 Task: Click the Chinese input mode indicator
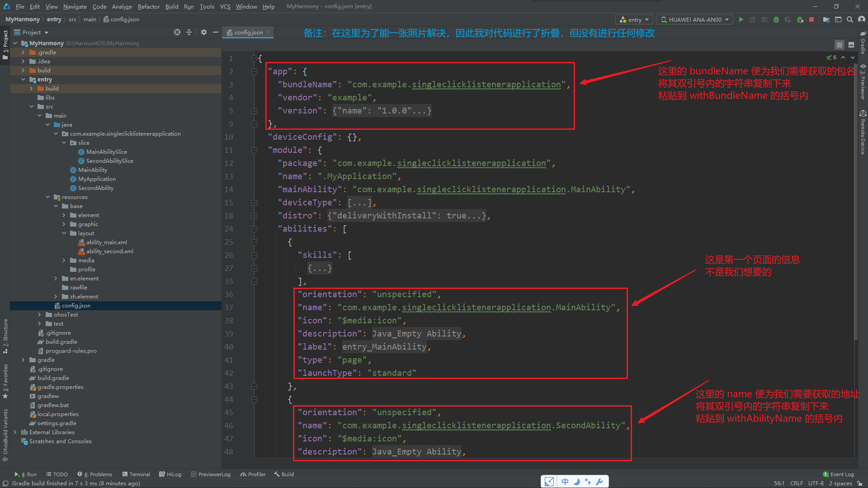[565, 482]
